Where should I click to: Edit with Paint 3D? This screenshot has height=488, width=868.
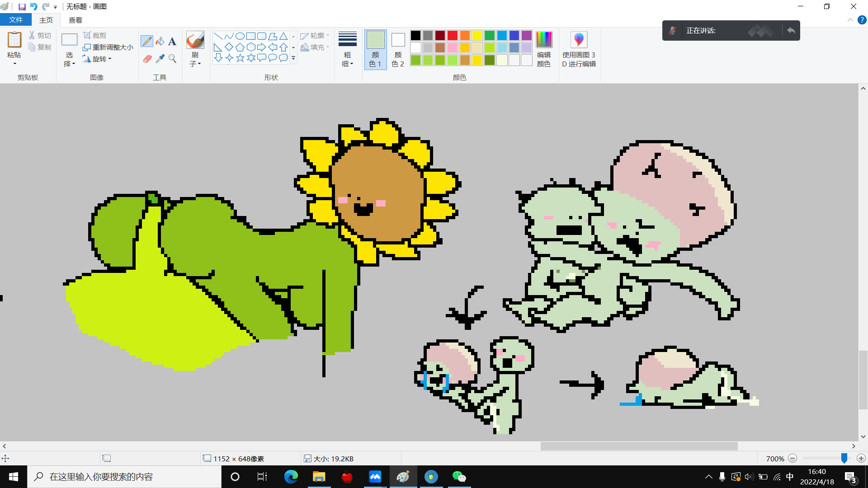579,49
